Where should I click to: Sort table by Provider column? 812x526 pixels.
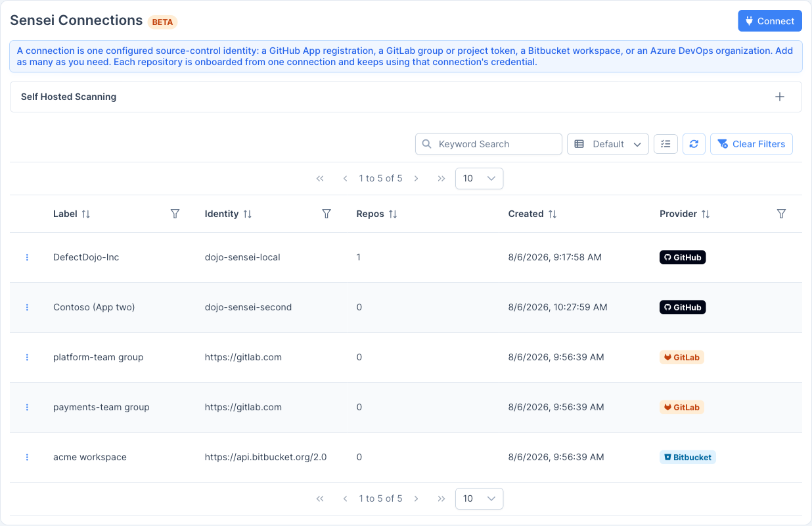tap(706, 214)
